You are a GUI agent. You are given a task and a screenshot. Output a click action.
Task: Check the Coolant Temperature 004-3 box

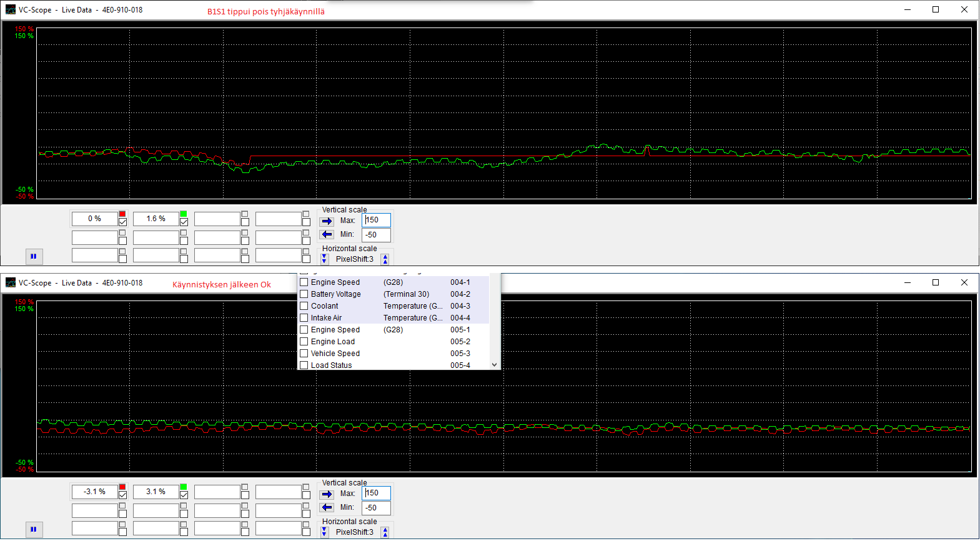click(304, 306)
